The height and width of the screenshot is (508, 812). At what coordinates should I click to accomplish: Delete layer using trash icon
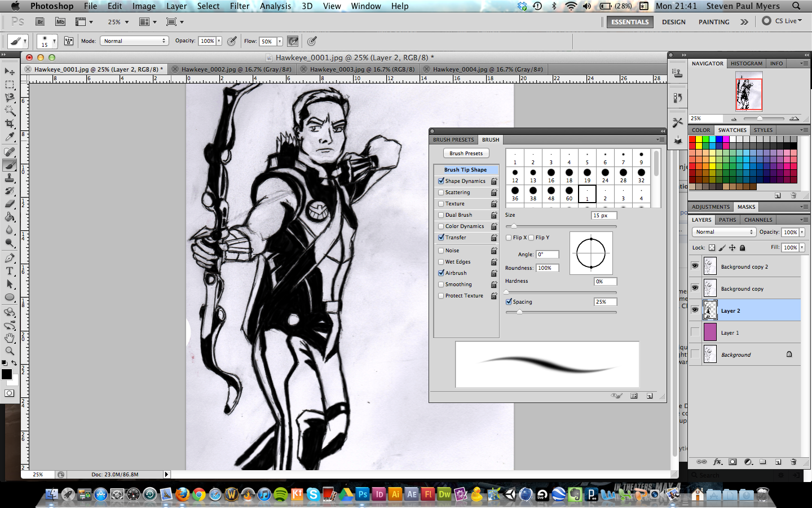pyautogui.click(x=793, y=462)
